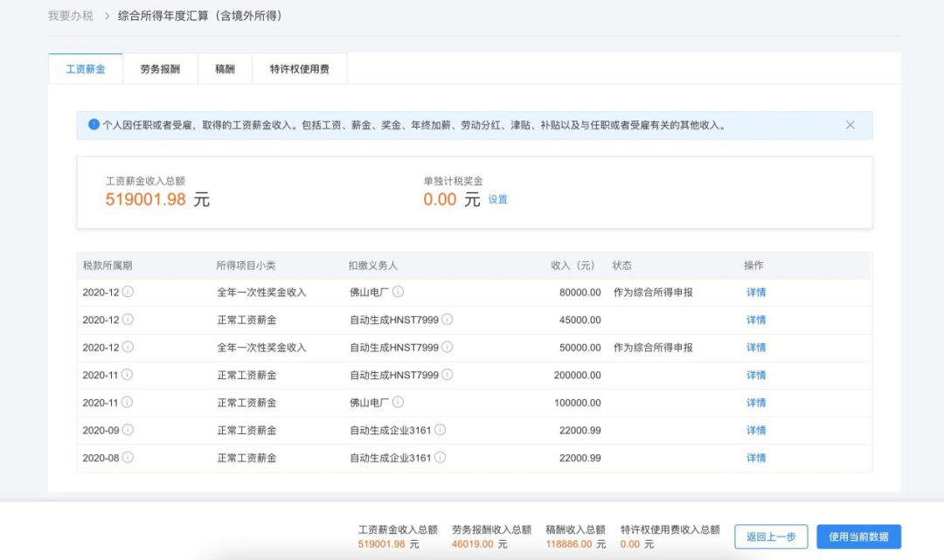Screen dimensions: 944x560
Task: Show 佛山电厂 info in the 80000.00 row
Action: pyautogui.click(x=398, y=292)
